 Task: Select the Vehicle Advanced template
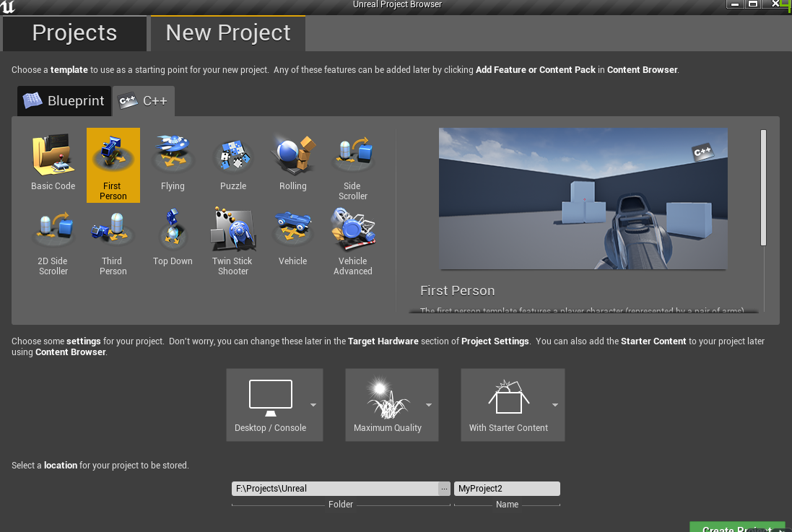[x=352, y=240]
